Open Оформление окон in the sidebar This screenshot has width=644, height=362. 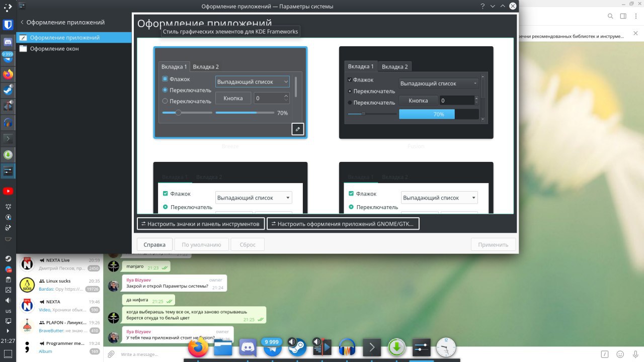coord(74,49)
